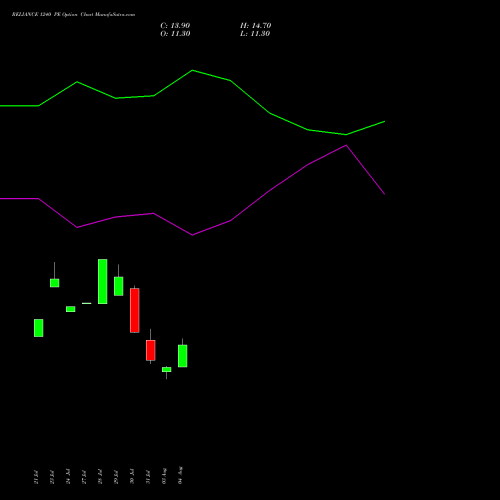
Task: Click the '31 Jul' date label
Action: [x=148, y=477]
